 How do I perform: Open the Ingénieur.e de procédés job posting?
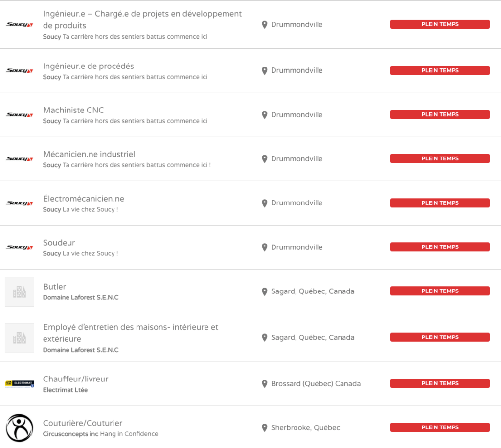pos(88,66)
